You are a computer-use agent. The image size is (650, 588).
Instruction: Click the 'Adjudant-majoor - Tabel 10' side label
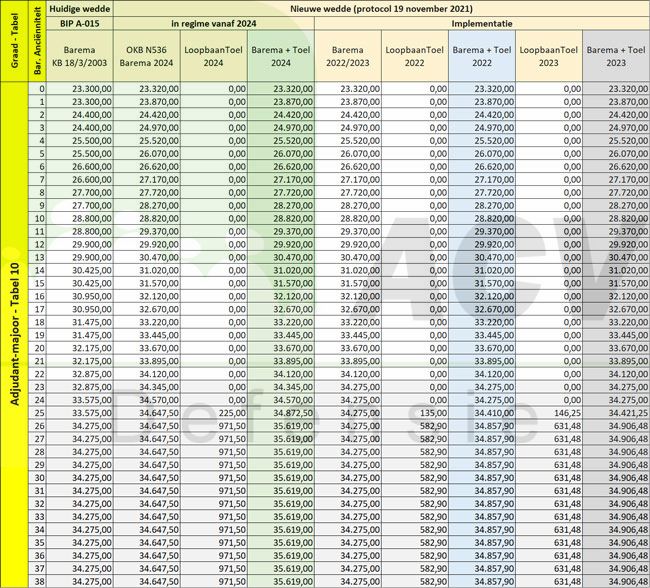pos(15,334)
